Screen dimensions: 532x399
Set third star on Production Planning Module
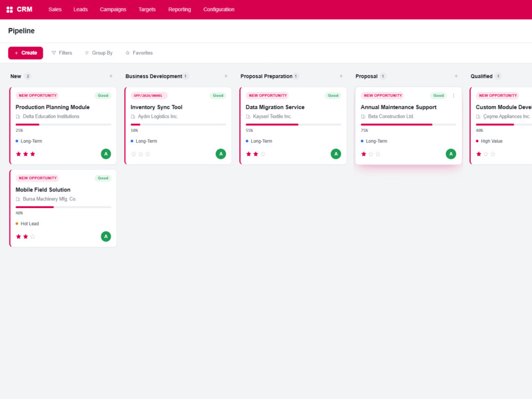[33, 154]
